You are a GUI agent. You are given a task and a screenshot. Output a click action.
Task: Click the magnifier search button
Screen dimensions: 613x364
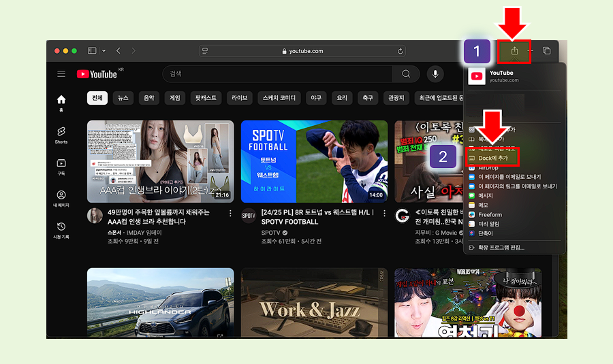pos(406,73)
